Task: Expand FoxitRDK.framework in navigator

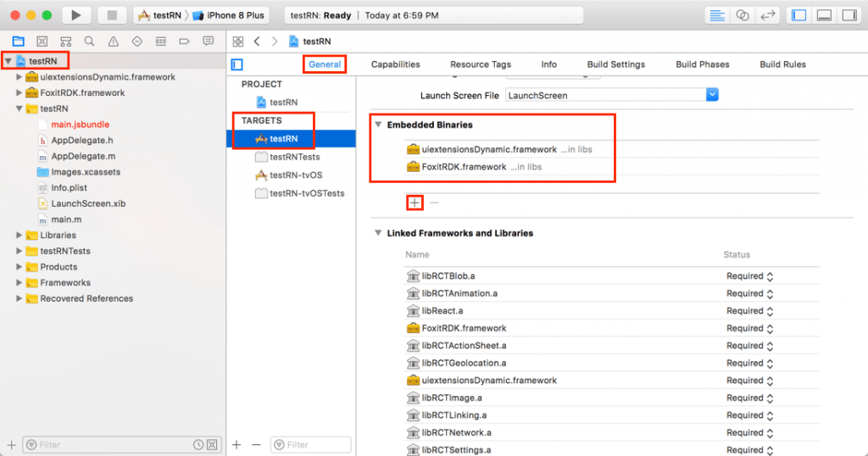Action: pyautogui.click(x=19, y=92)
